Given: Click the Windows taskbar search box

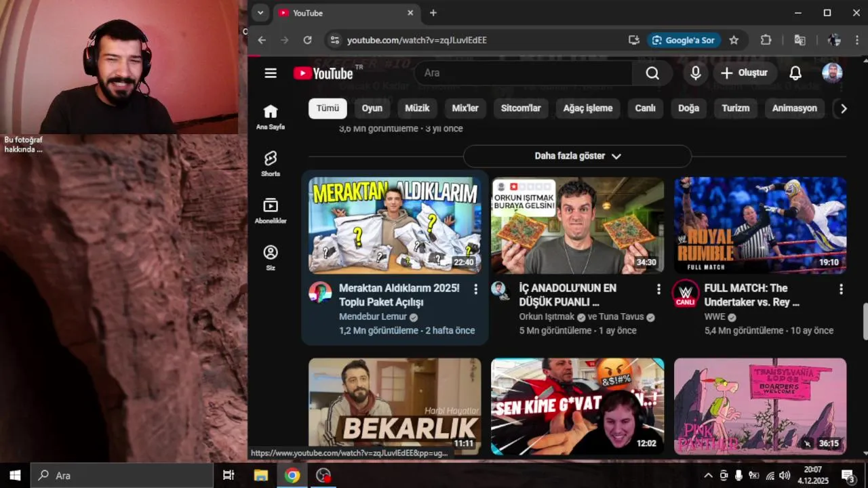Looking at the screenshot, I should coord(122,475).
